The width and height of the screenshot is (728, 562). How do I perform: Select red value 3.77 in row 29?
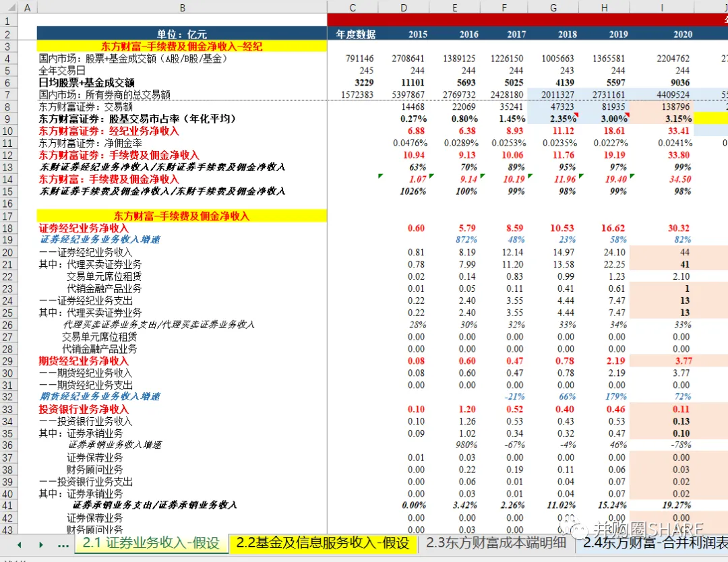pos(684,361)
